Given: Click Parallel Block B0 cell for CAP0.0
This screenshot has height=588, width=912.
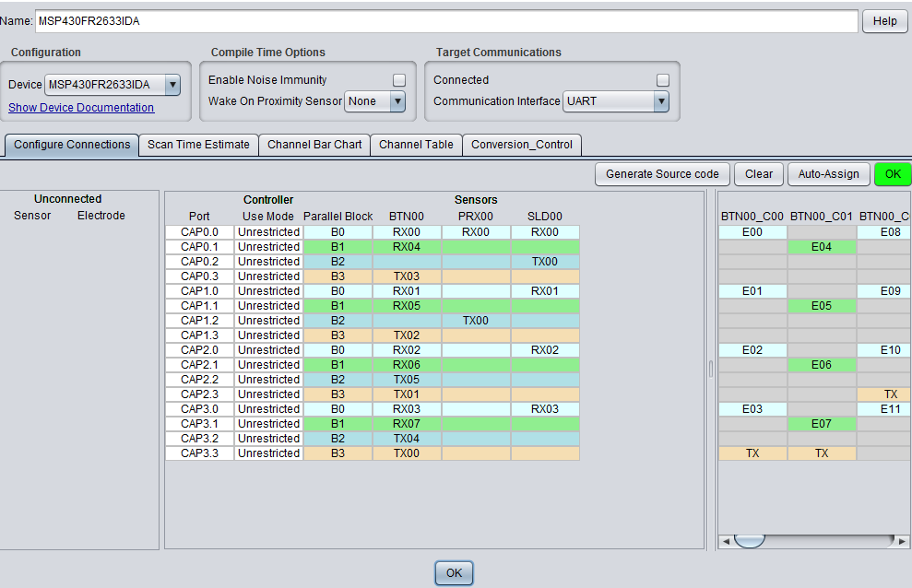Looking at the screenshot, I should [338, 232].
